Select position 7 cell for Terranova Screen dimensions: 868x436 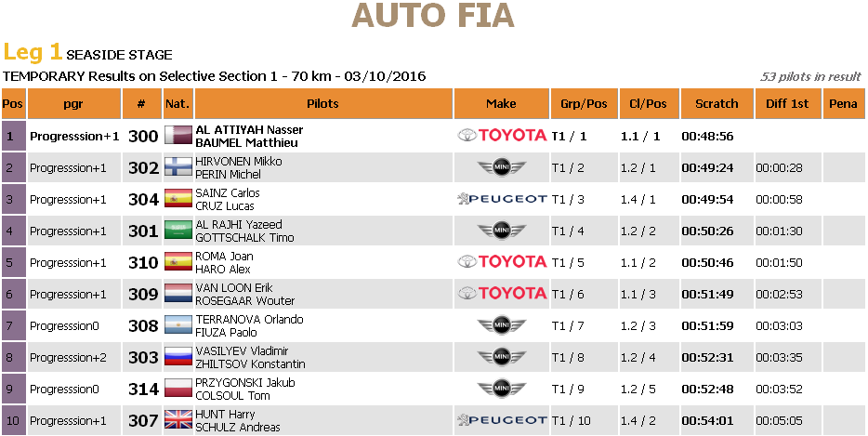click(13, 325)
